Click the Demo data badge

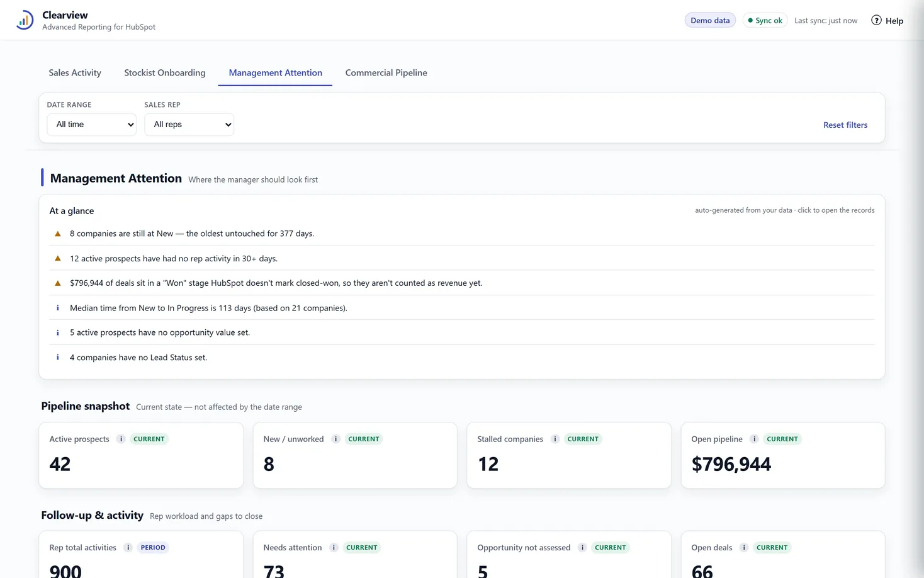coord(710,20)
